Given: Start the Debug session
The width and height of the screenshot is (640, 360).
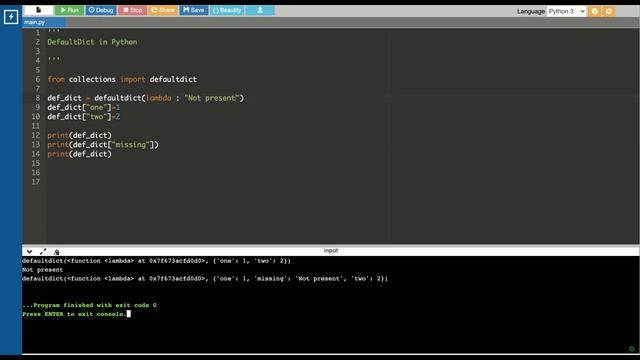Looking at the screenshot, I should pos(101,10).
